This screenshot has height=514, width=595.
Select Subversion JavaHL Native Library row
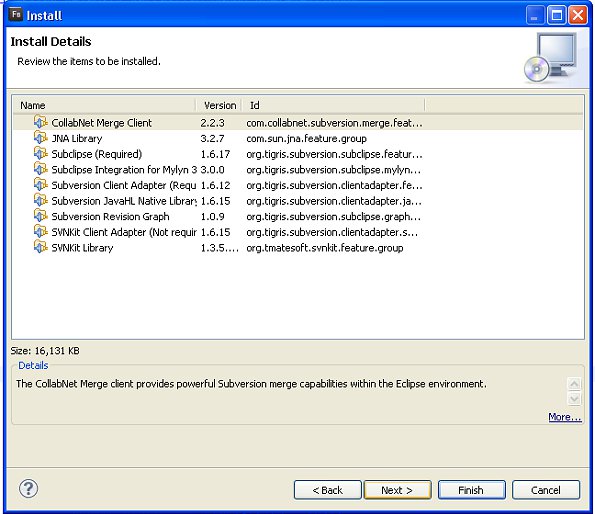click(x=298, y=200)
